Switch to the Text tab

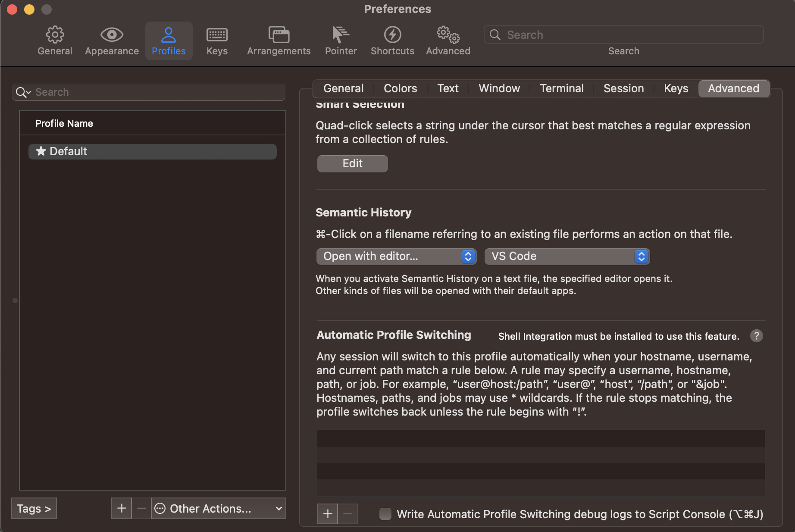coord(448,88)
